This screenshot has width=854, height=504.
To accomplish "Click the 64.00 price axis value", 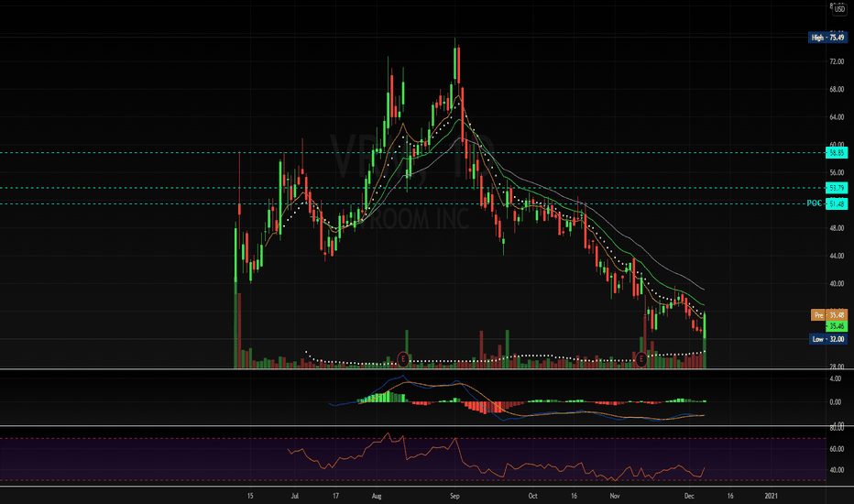I will coord(837,117).
